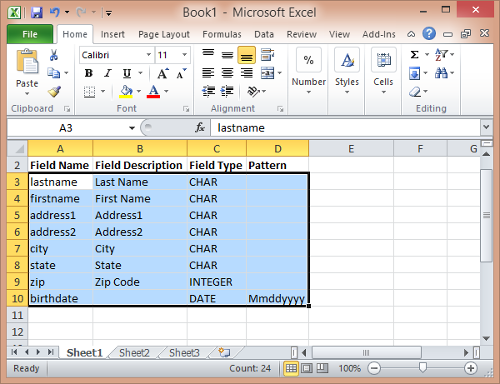500x384 pixels.
Task: Toggle Underline formatting
Action: (127, 73)
